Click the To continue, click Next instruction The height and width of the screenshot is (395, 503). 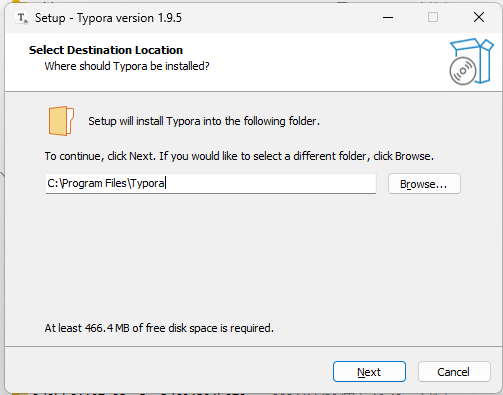239,156
